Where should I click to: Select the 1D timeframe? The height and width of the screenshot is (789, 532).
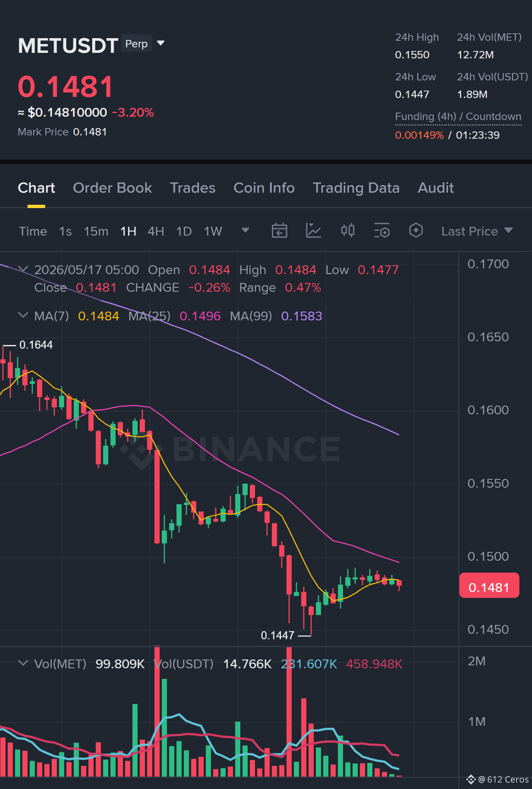pyautogui.click(x=184, y=231)
